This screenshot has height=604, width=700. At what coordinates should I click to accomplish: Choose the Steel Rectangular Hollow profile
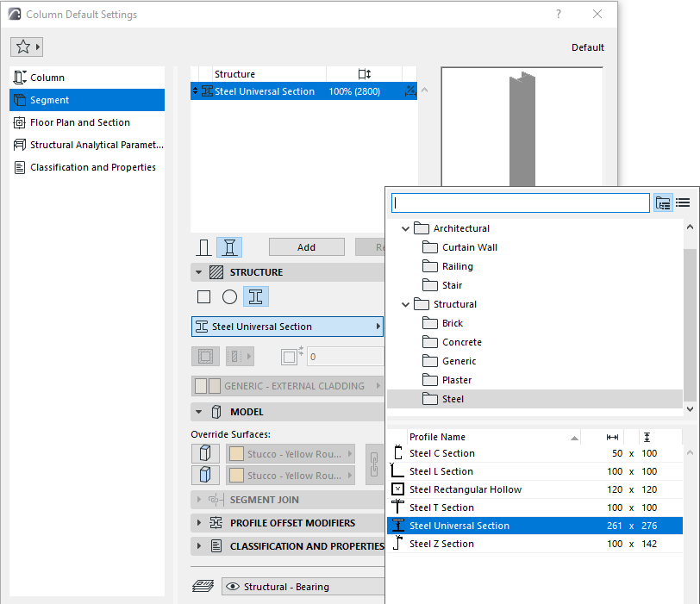(534, 489)
